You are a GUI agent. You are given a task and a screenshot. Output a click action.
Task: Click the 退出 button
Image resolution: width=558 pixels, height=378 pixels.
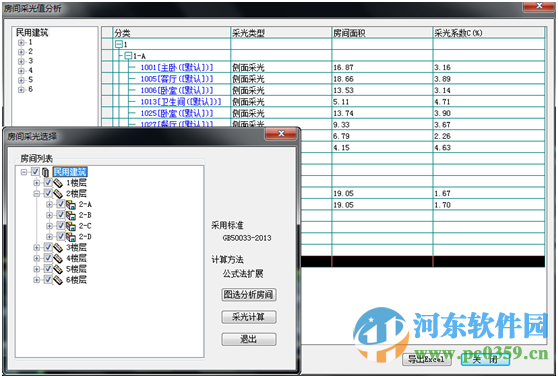coord(249,339)
